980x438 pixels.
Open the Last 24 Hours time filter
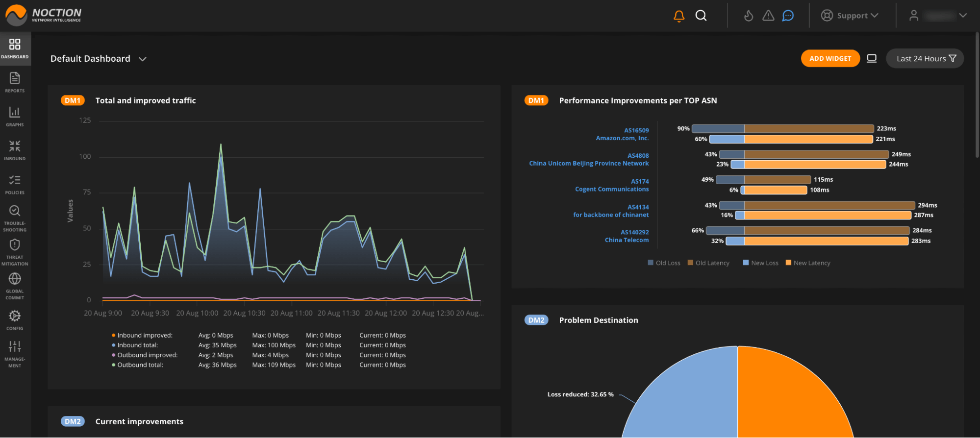click(925, 59)
